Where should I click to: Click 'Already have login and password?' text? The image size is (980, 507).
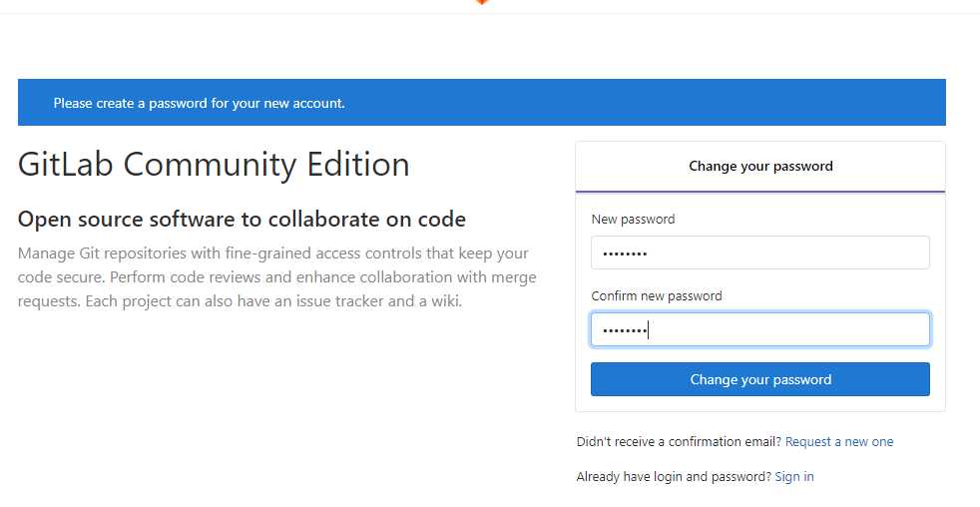point(674,476)
